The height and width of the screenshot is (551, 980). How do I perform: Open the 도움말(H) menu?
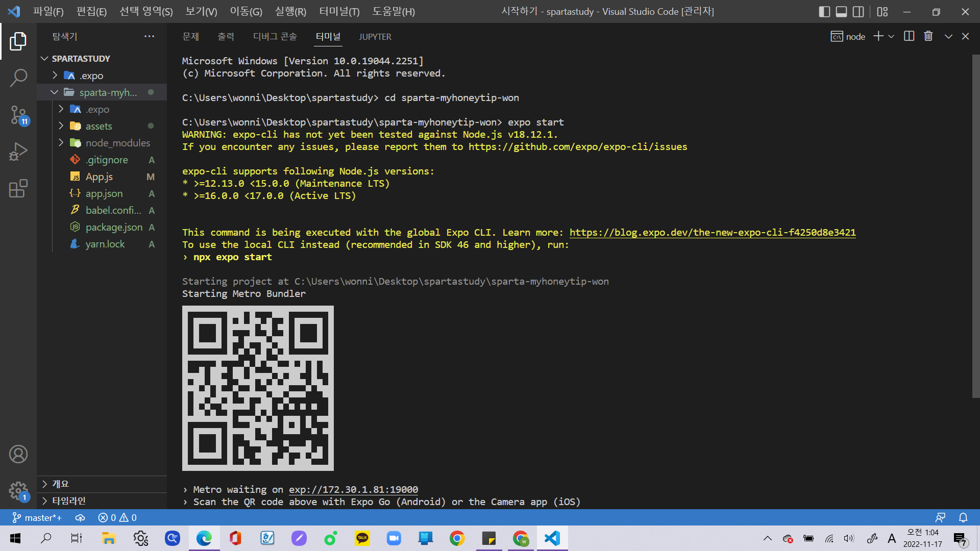pos(394,11)
